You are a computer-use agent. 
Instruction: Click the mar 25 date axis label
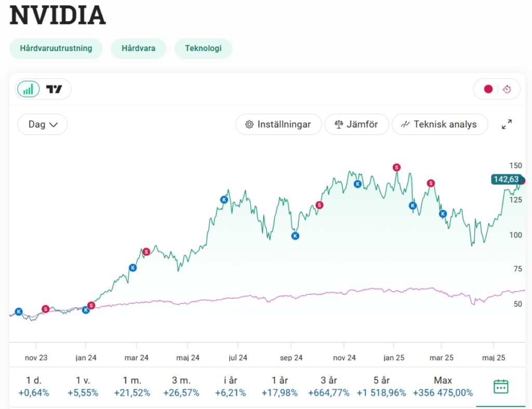(x=442, y=358)
